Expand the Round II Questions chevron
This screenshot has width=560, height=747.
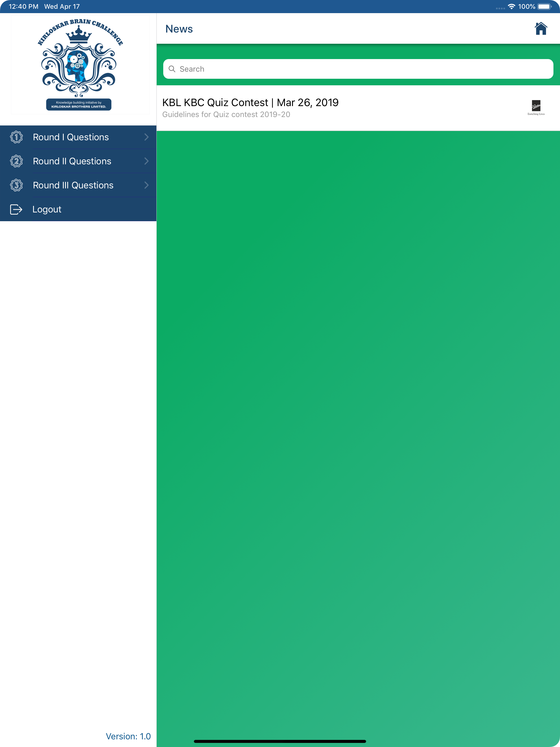click(x=146, y=161)
